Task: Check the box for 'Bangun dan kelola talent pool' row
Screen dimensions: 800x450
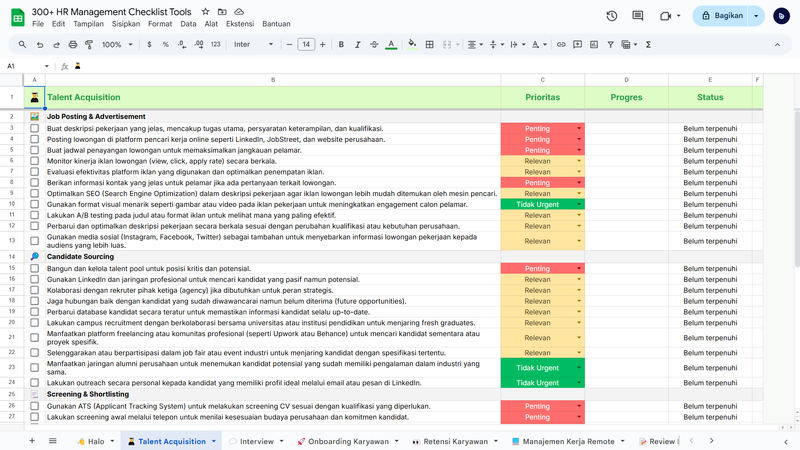Action: (x=34, y=268)
